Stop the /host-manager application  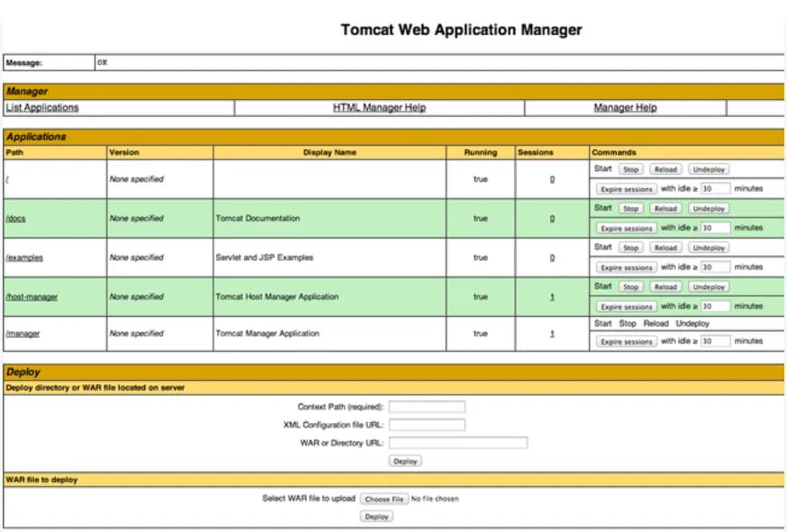[631, 286]
